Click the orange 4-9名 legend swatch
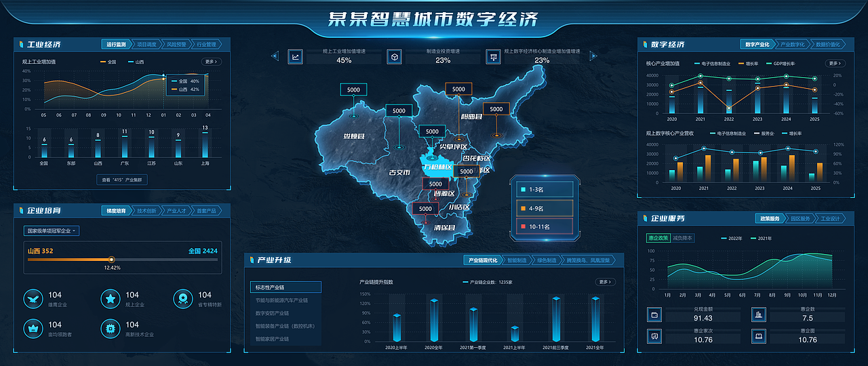The height and width of the screenshot is (366, 868). 522,208
